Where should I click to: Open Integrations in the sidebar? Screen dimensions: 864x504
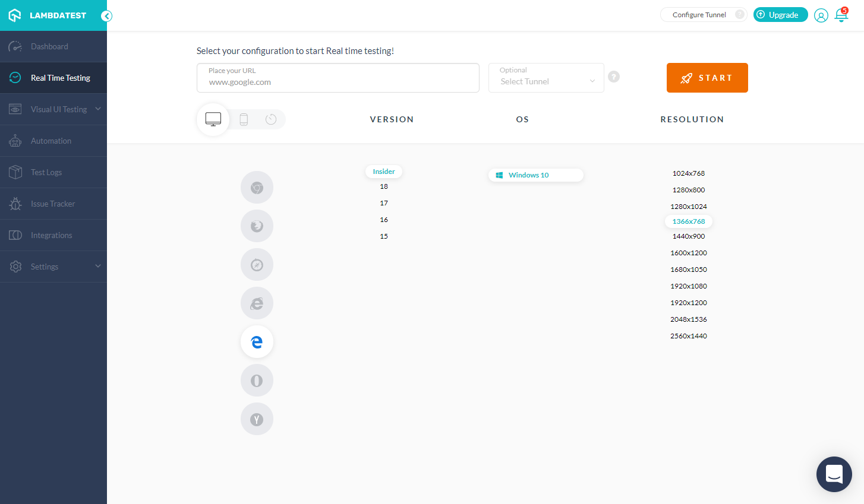(x=53, y=235)
